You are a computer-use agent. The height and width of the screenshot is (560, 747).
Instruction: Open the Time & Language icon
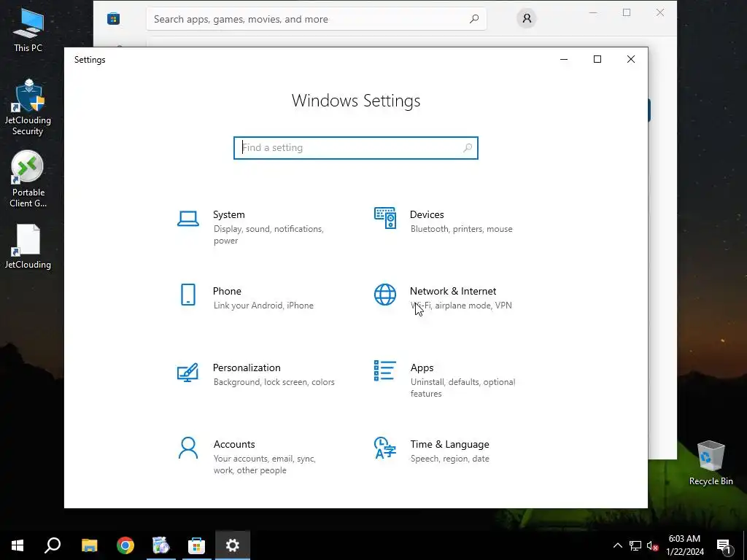pyautogui.click(x=385, y=448)
